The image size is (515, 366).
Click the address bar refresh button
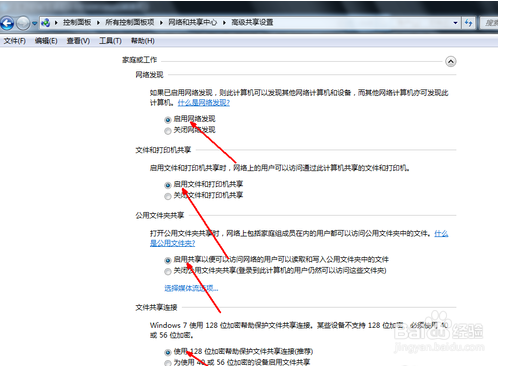pyautogui.click(x=468, y=23)
